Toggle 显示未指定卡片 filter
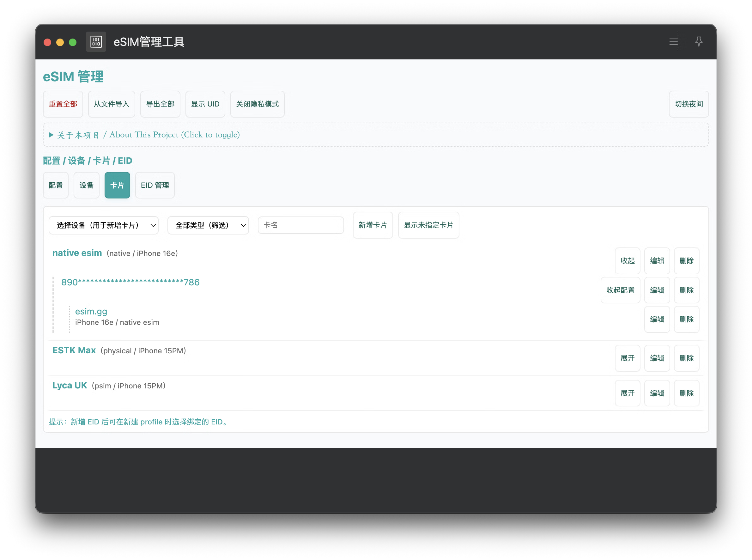The height and width of the screenshot is (560, 752). point(428,225)
